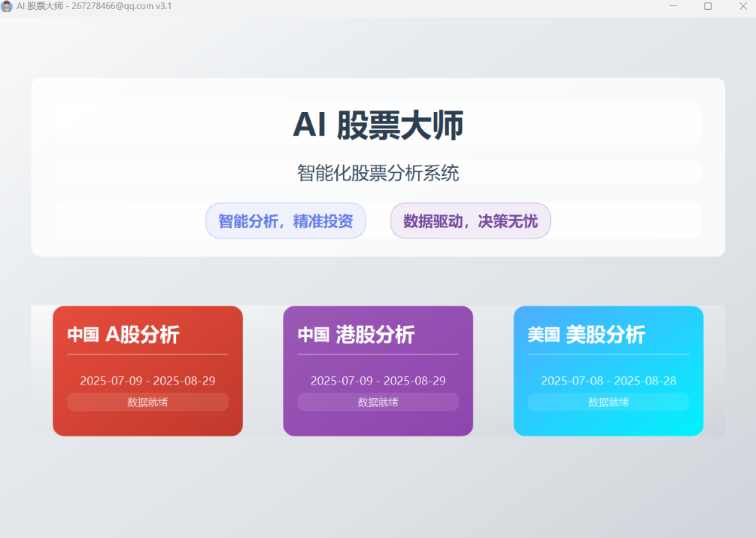Viewport: 756px width, 538px height.
Task: Open the 中国 港股分析 card title
Action: click(356, 334)
